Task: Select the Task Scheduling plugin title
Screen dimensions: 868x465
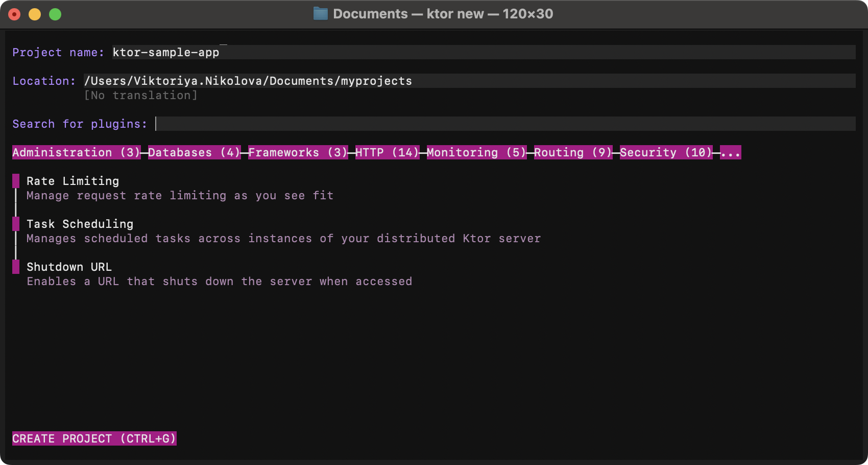Action: 80,224
